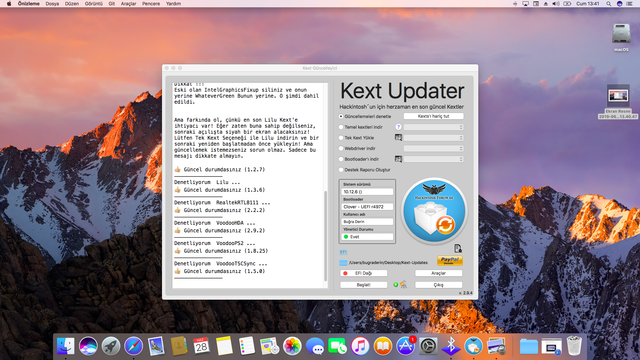Viewport: 640px width, 360px height.
Task: Open Launchpad rocket icon in dock
Action: coord(111,346)
